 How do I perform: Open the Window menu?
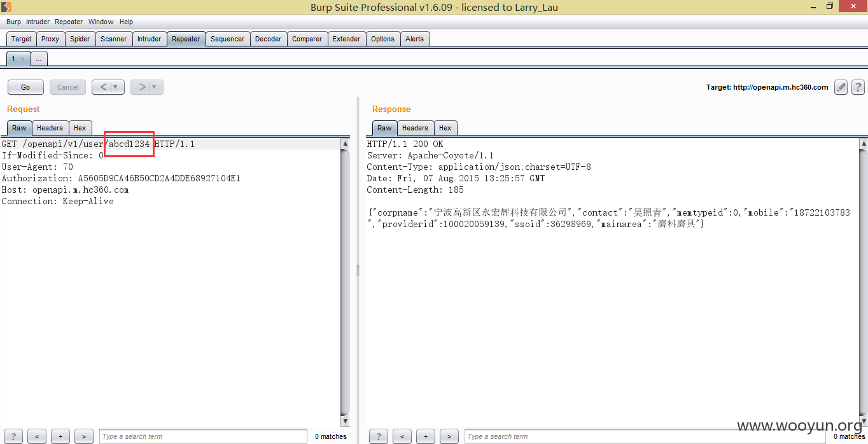click(101, 22)
